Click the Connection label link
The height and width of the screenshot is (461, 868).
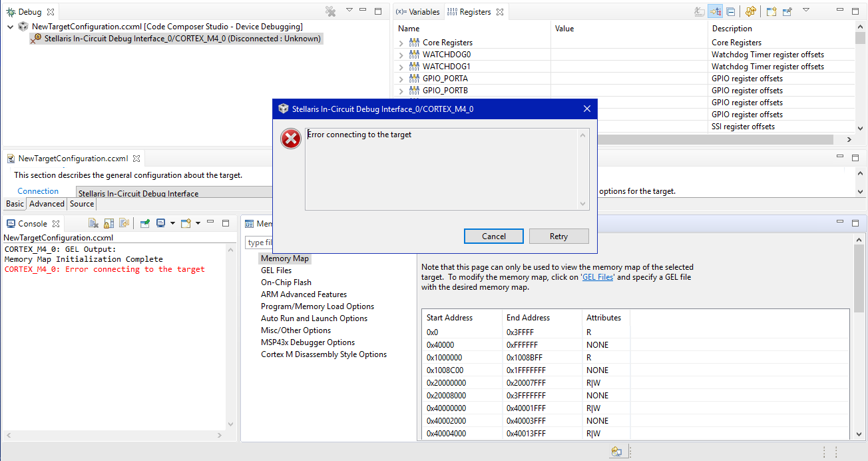(x=38, y=191)
